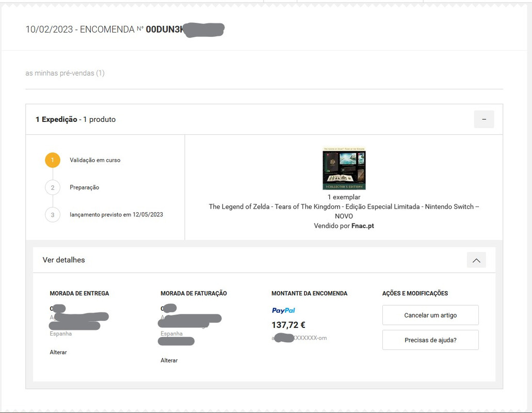Click Espanha under Morada de Faturação

tap(171, 333)
